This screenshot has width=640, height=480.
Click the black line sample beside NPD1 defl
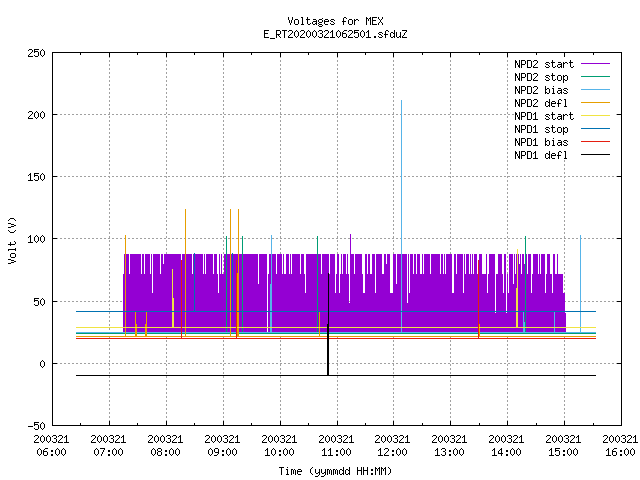click(595, 155)
